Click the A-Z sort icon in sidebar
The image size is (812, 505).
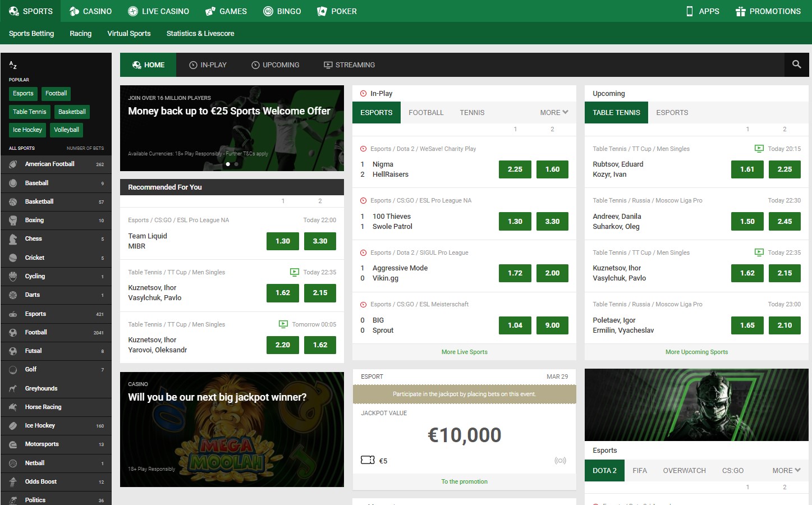pyautogui.click(x=13, y=65)
